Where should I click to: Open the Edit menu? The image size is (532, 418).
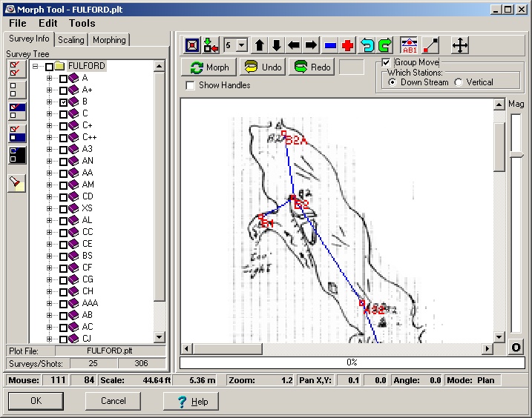pyautogui.click(x=47, y=23)
